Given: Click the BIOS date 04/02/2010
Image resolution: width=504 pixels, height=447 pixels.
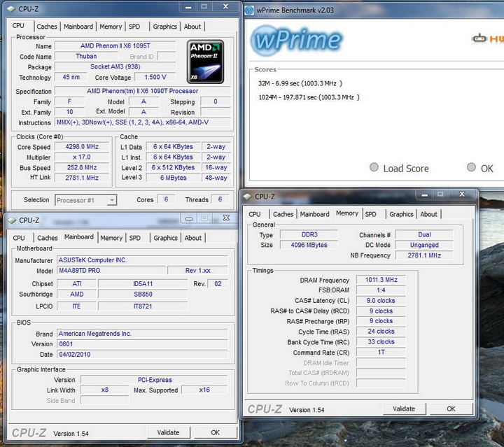Looking at the screenshot, I should click(142, 354).
